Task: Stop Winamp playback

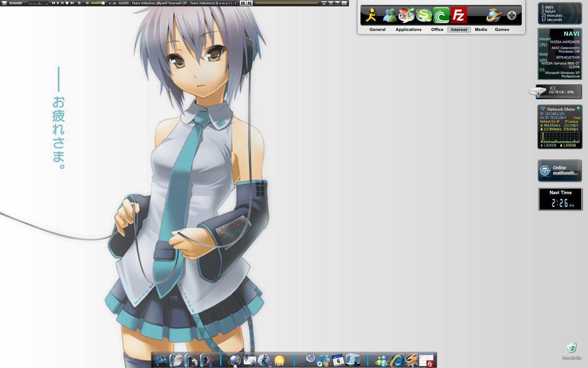Action: [67, 3]
